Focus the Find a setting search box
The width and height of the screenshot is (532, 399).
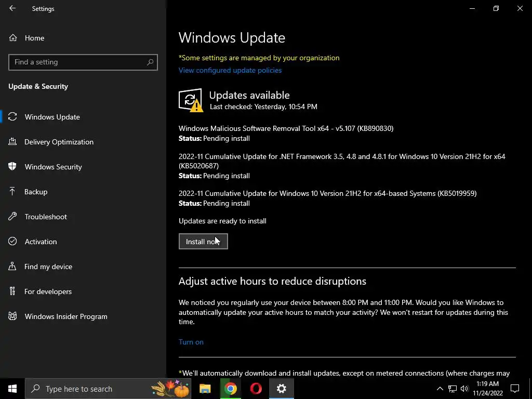coord(83,62)
